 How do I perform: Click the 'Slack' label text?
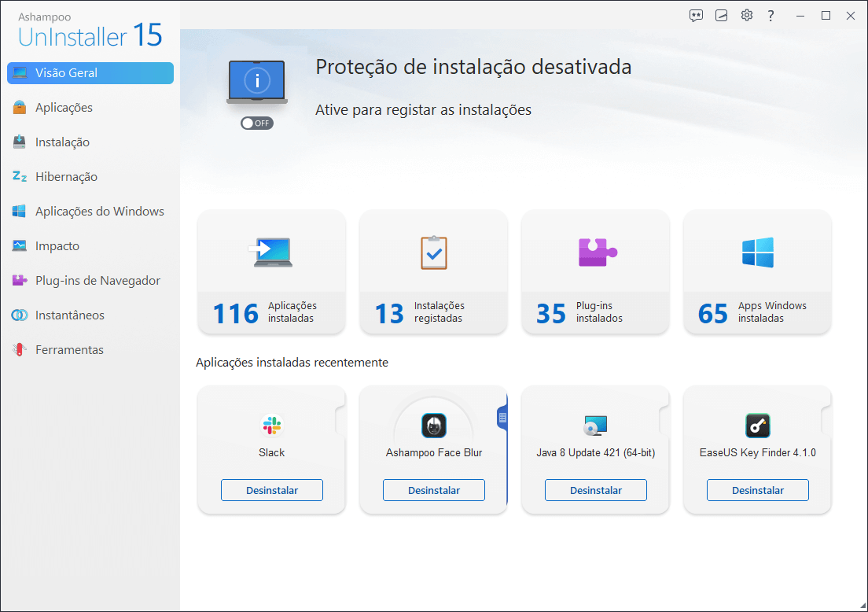(x=272, y=452)
